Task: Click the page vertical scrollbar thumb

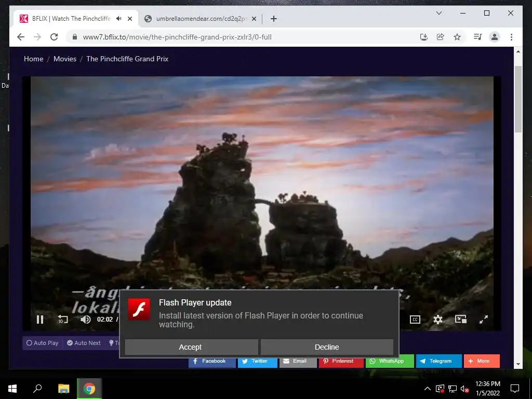Action: [x=518, y=99]
